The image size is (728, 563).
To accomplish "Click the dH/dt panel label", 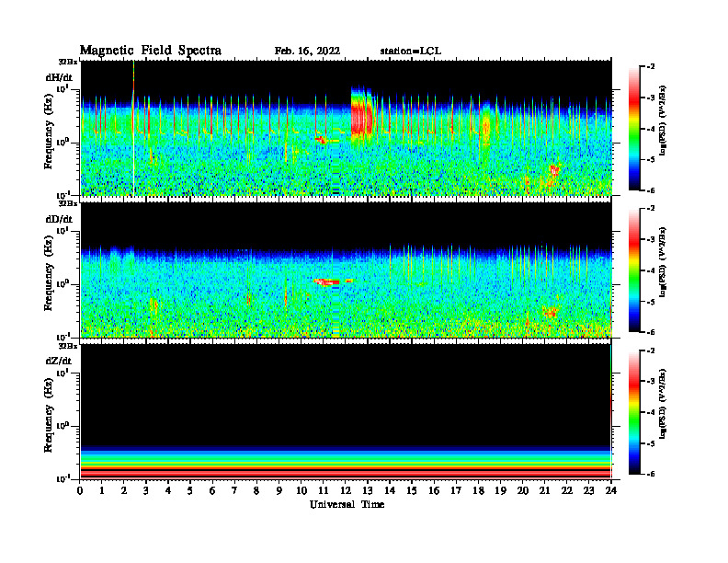I will (x=59, y=77).
